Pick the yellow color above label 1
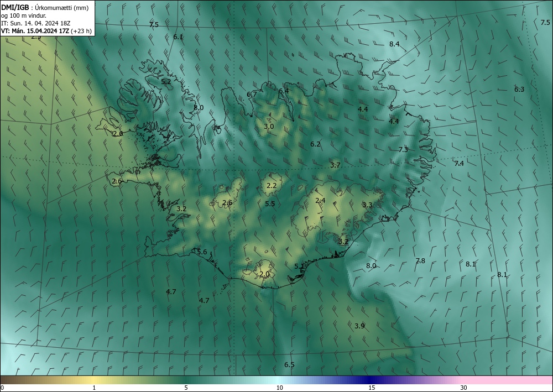 pyautogui.click(x=94, y=380)
